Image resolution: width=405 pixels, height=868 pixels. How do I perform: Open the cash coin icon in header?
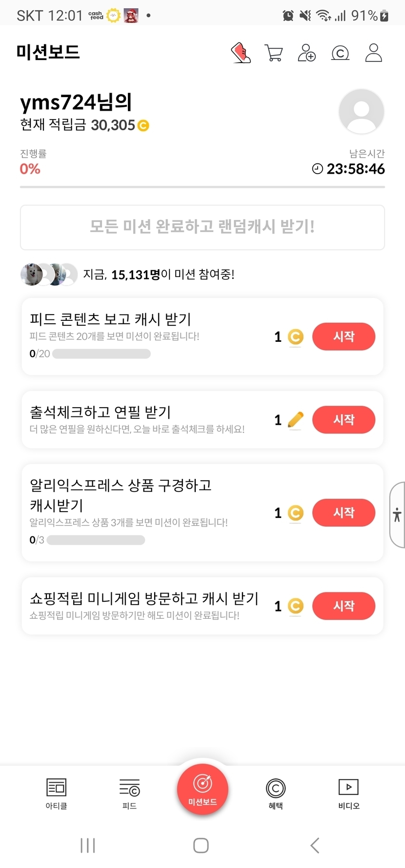pos(340,53)
